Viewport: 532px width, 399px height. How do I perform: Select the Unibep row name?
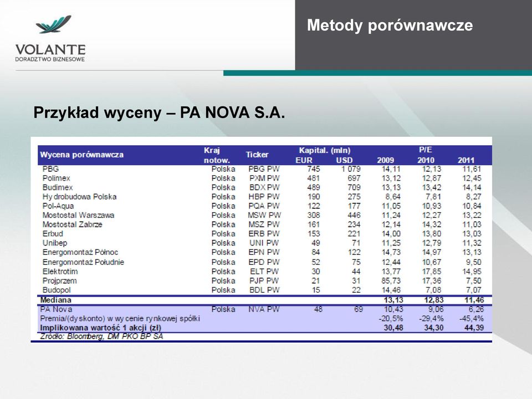tap(55, 243)
